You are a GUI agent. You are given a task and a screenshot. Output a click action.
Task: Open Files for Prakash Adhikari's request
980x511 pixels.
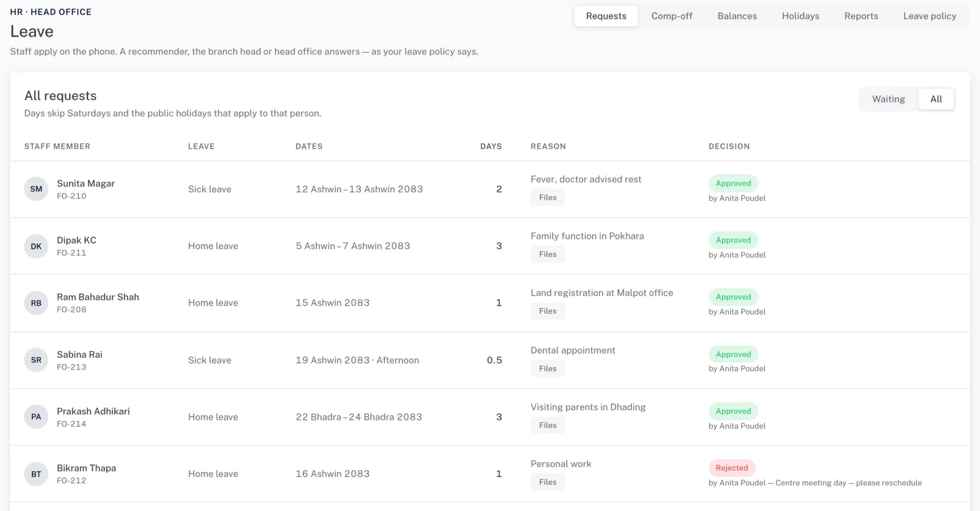click(x=548, y=426)
